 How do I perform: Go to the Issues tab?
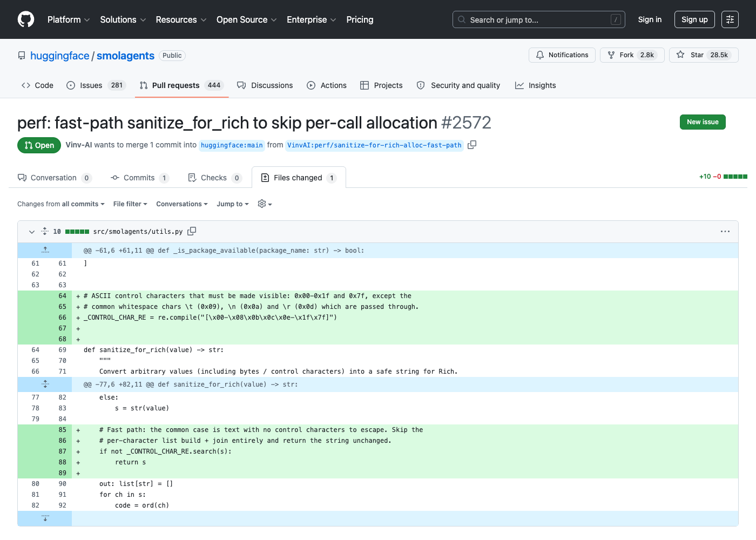(x=96, y=85)
